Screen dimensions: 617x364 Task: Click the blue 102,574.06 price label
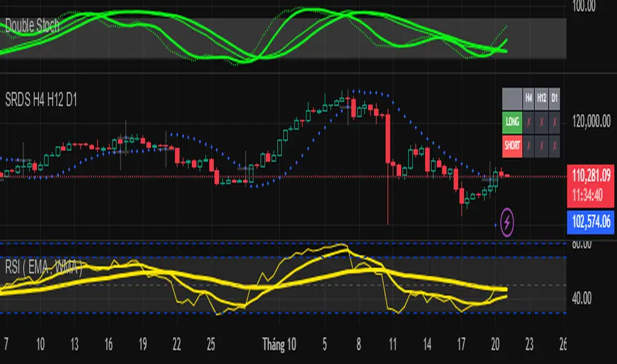591,224
